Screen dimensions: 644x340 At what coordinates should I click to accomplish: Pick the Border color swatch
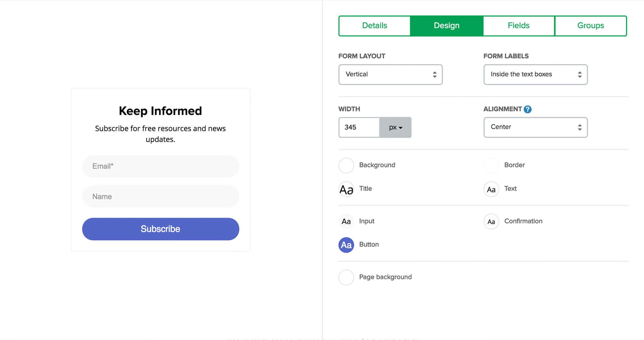[491, 166]
